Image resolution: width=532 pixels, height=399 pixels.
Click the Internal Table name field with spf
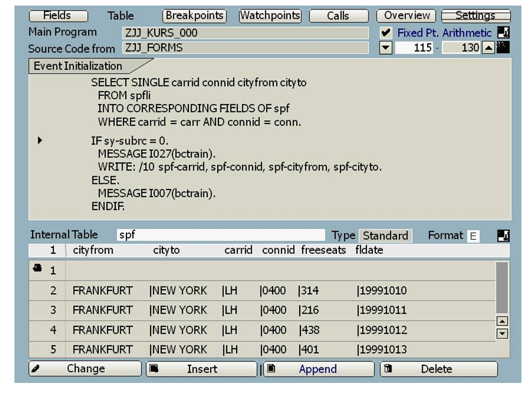pyautogui.click(x=221, y=235)
